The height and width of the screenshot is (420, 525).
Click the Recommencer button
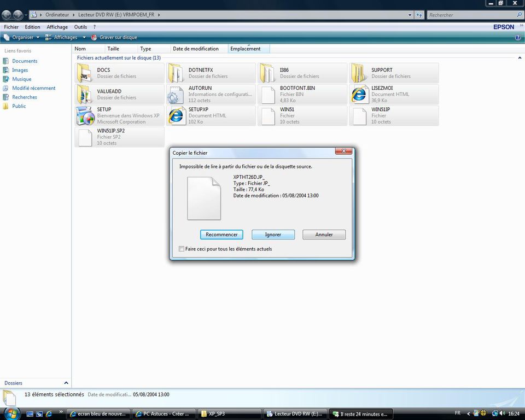coord(221,235)
